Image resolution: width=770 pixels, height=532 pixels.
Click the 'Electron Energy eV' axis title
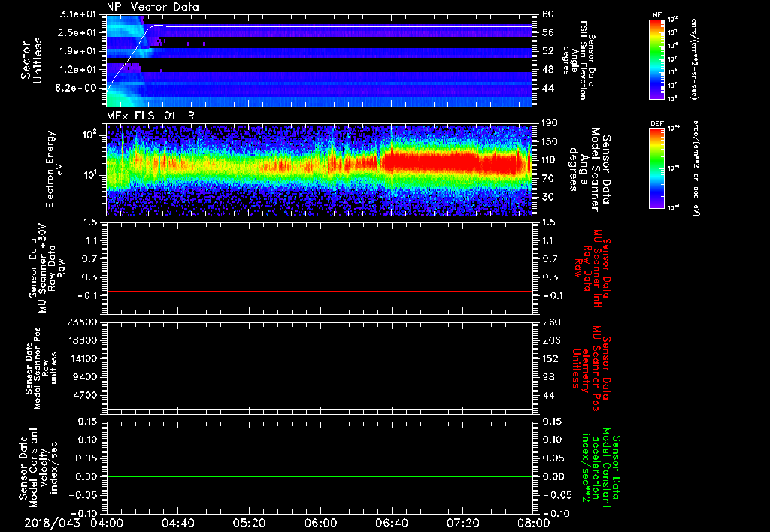tap(55, 169)
